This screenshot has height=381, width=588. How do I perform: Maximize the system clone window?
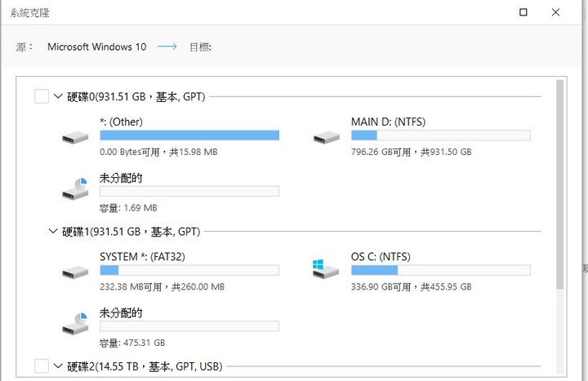(523, 12)
